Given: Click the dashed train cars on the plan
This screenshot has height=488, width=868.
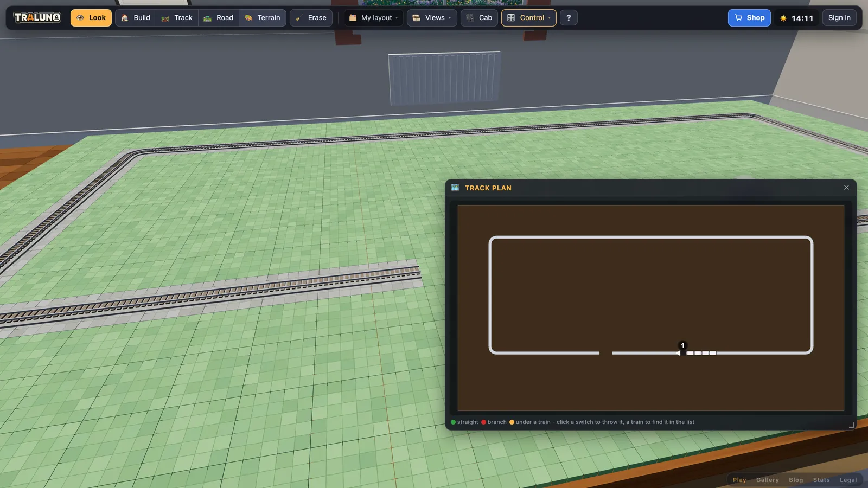Looking at the screenshot, I should point(701,353).
